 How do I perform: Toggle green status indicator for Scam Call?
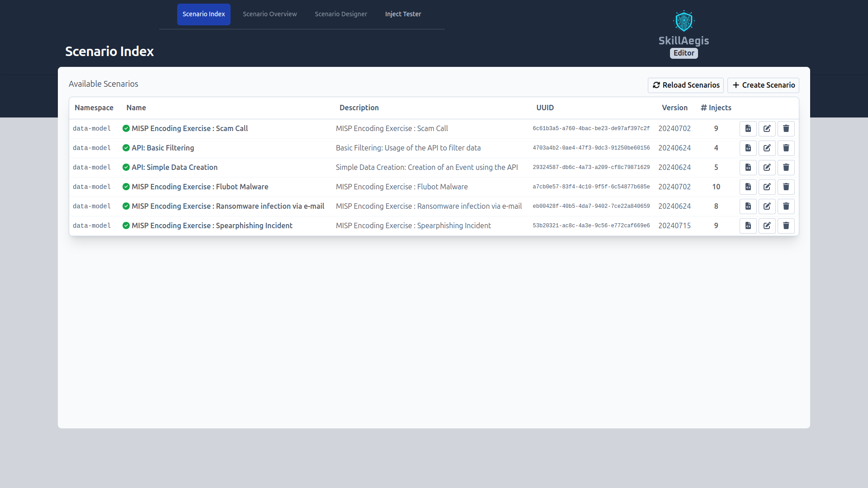click(x=125, y=128)
